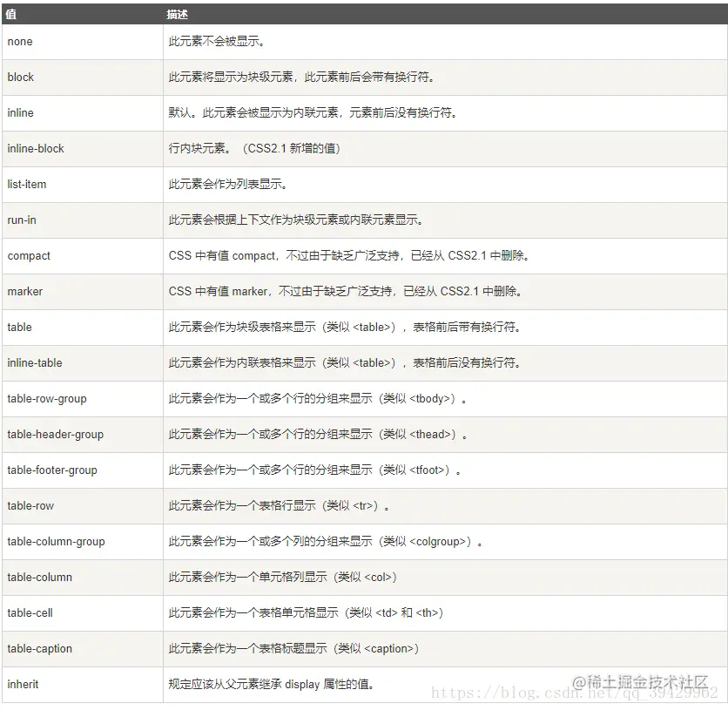Screen dimensions: 728x710
Task: Click description '此元素会作为一个或多个行的分组来显示（类似 <thead>）。'
Action: click(x=318, y=435)
